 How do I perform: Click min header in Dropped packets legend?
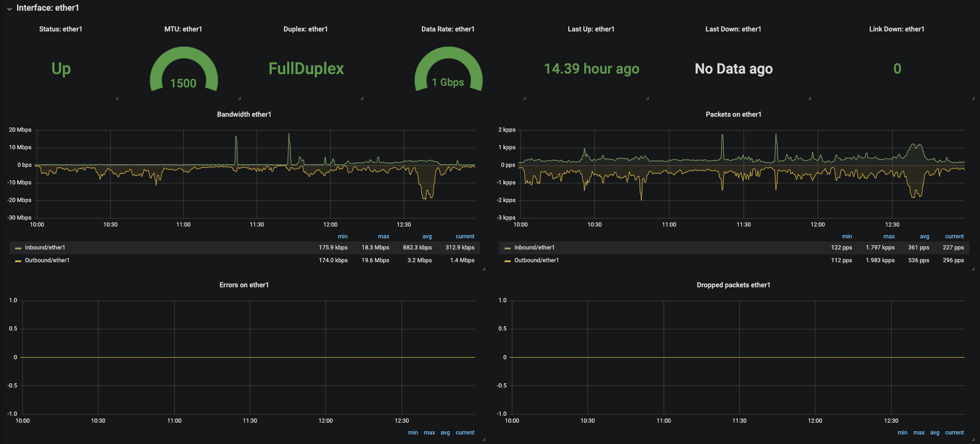[902, 433]
